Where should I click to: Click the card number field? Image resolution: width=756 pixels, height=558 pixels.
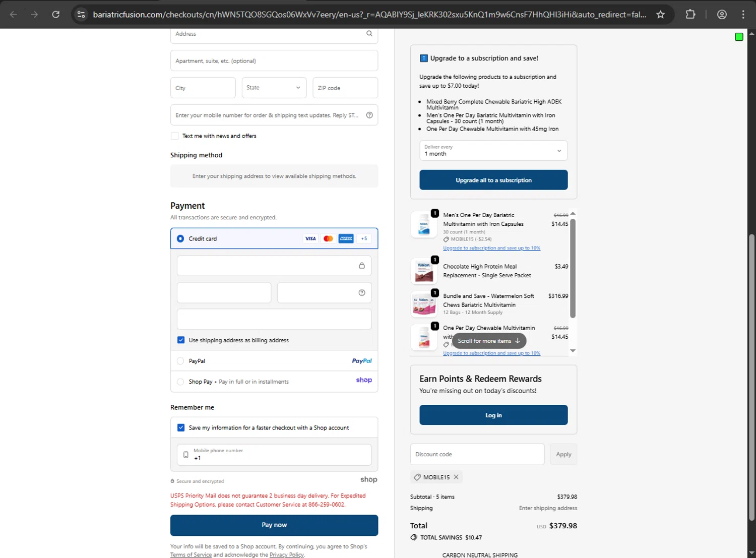click(274, 266)
